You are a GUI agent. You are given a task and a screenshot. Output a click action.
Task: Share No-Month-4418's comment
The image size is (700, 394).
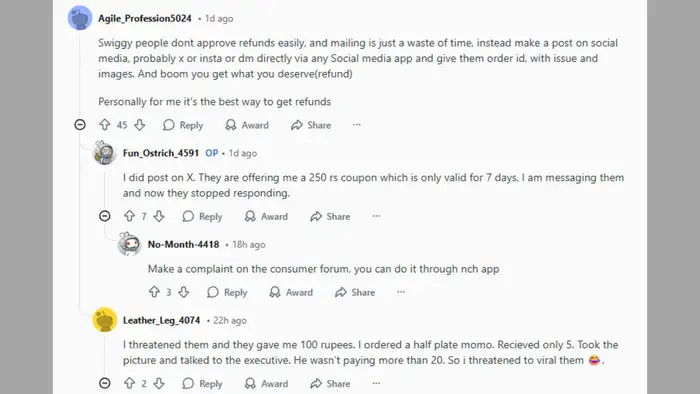click(355, 292)
